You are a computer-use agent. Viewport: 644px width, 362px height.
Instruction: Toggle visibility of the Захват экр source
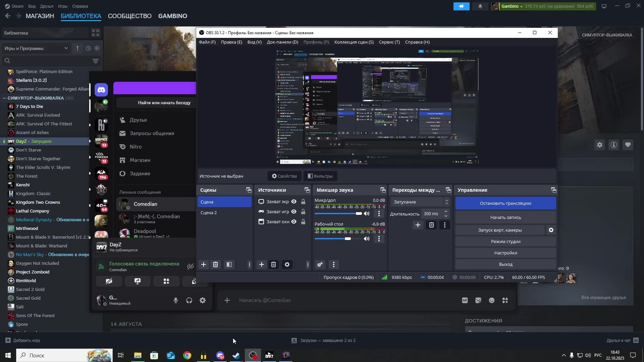[x=294, y=202]
